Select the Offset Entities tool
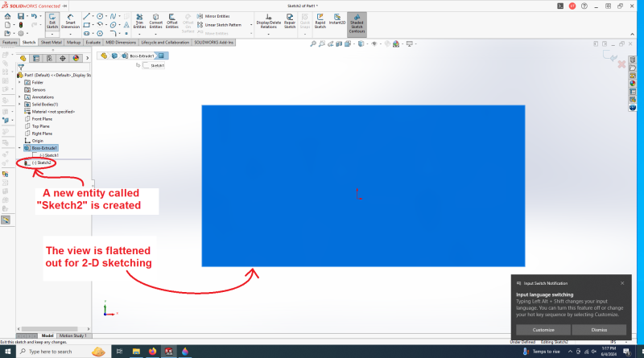This screenshot has width=644, height=358. (172, 20)
